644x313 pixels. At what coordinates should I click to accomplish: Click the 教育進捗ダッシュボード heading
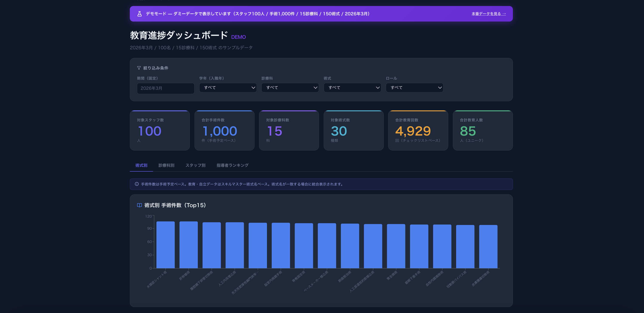point(179,35)
